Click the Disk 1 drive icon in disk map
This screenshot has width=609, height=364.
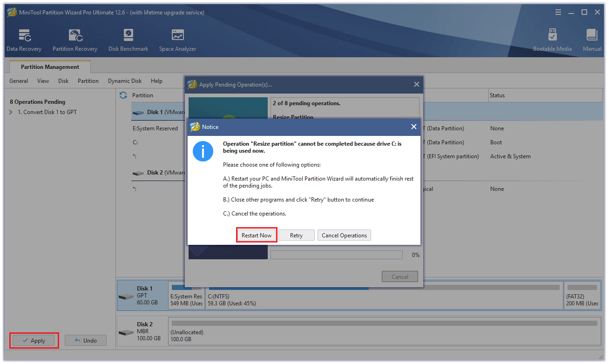tap(126, 297)
